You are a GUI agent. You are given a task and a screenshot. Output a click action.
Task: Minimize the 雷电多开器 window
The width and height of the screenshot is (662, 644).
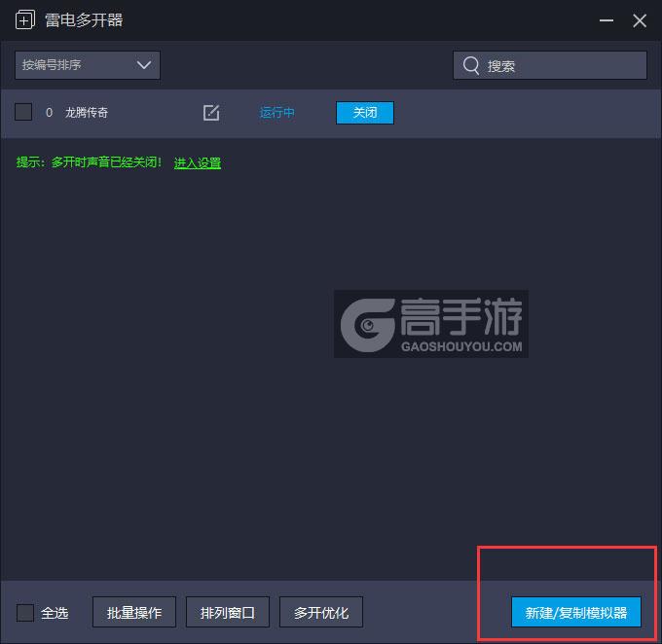(607, 20)
